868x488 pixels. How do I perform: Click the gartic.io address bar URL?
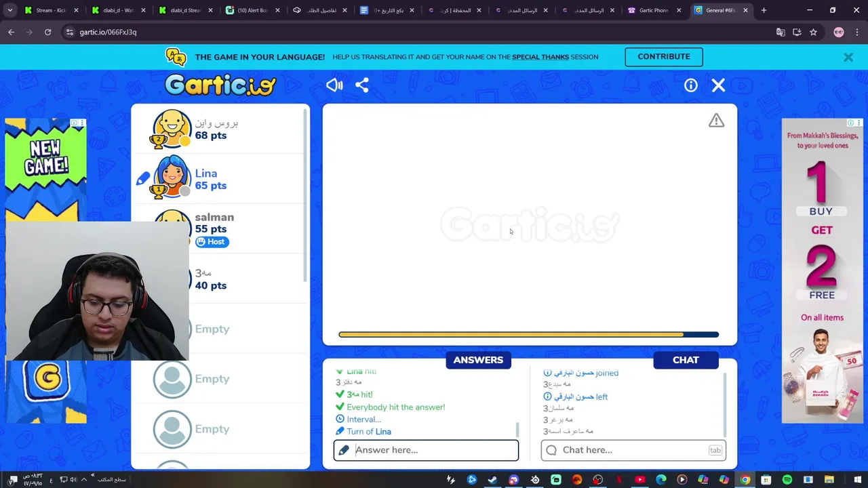pos(108,32)
